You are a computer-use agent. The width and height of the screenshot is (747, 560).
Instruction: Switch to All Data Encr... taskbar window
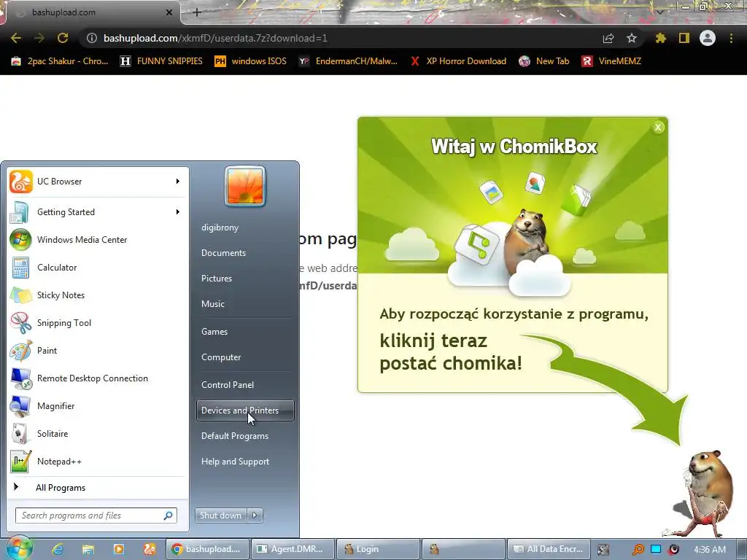[549, 549]
